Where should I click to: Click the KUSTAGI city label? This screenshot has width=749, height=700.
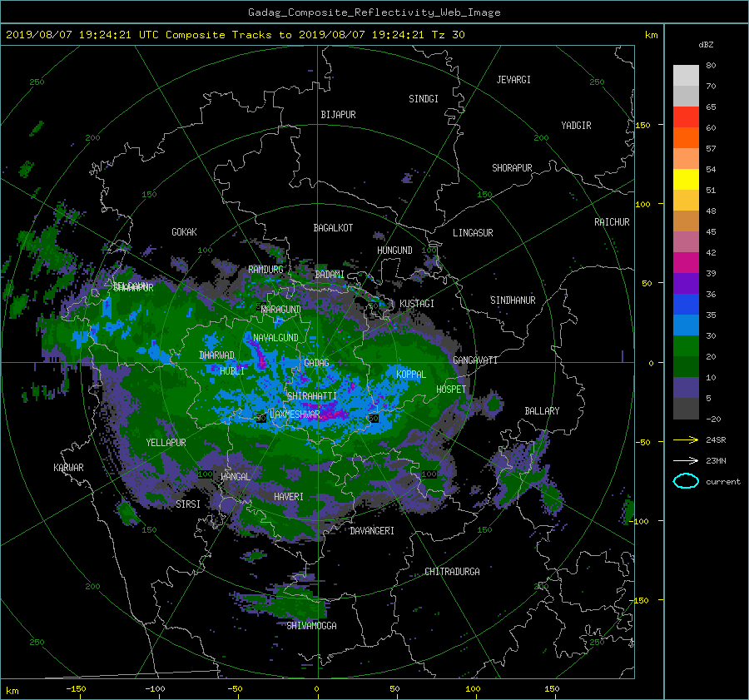click(417, 304)
